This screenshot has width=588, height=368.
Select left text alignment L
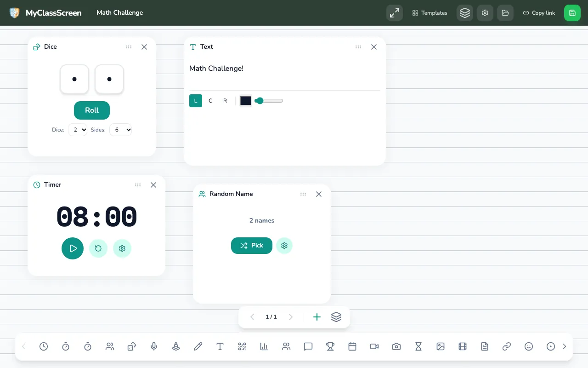pyautogui.click(x=196, y=101)
